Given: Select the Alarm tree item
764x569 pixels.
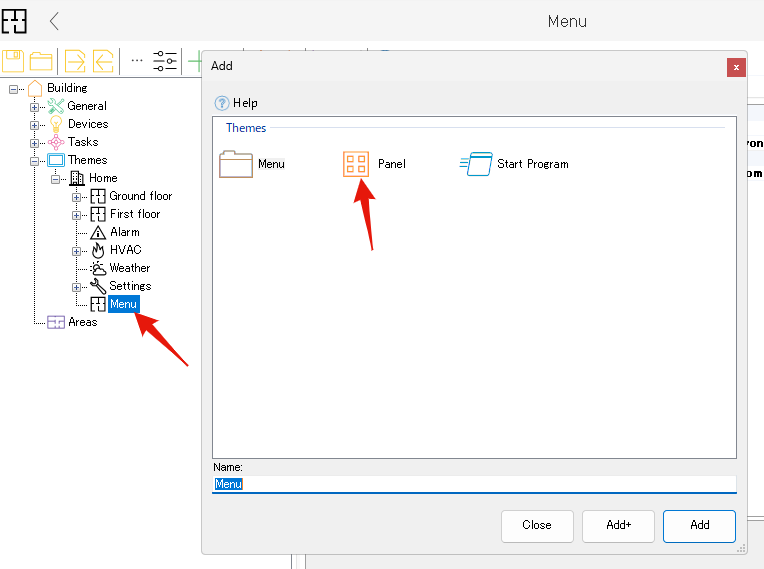Looking at the screenshot, I should (125, 232).
